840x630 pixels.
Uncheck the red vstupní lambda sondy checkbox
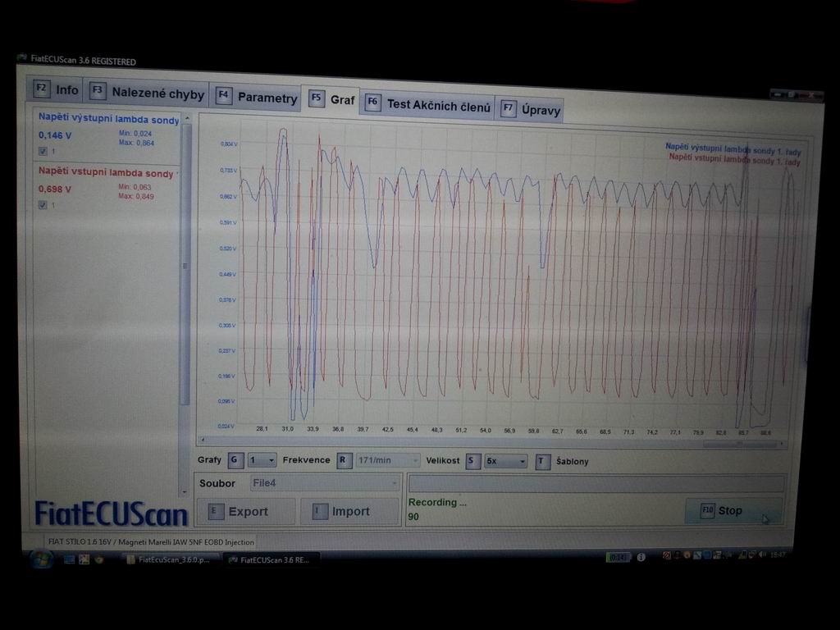click(43, 205)
